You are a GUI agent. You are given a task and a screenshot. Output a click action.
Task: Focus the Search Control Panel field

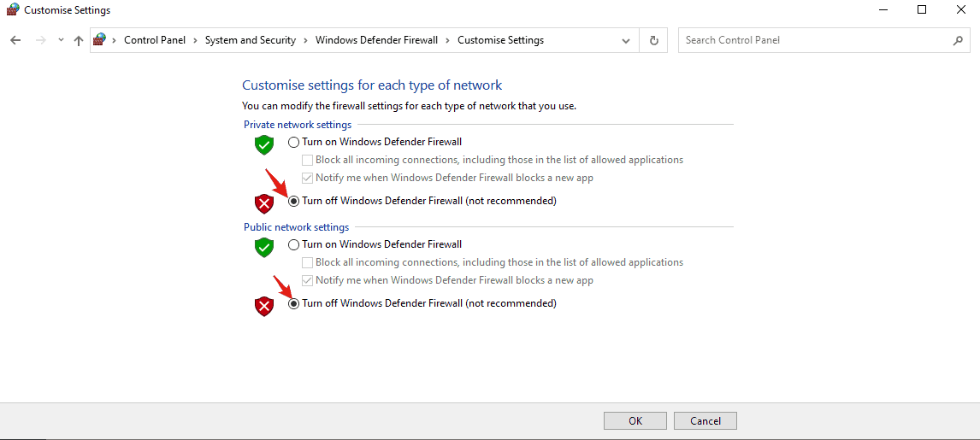(x=824, y=40)
